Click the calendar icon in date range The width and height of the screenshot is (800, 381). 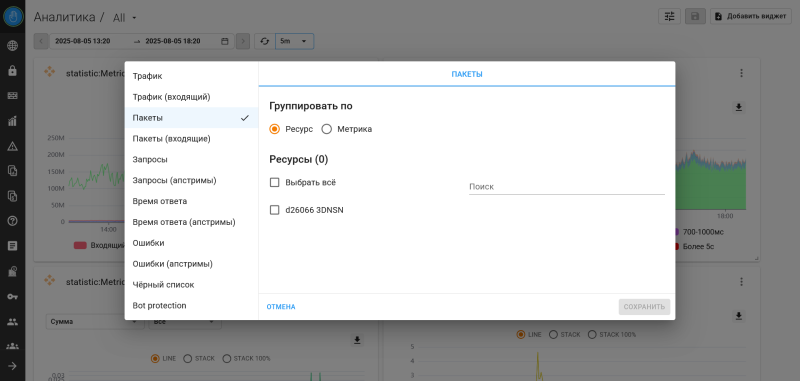pyautogui.click(x=224, y=41)
